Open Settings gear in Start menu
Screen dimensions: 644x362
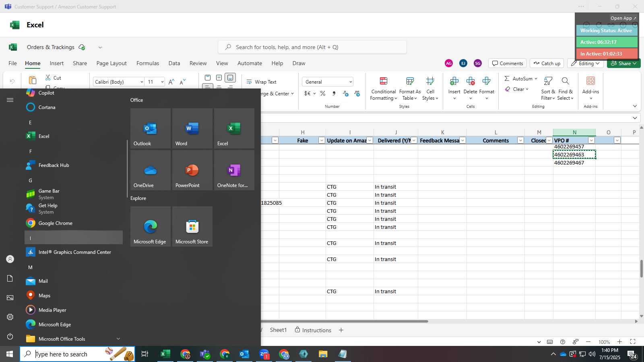tap(10, 317)
